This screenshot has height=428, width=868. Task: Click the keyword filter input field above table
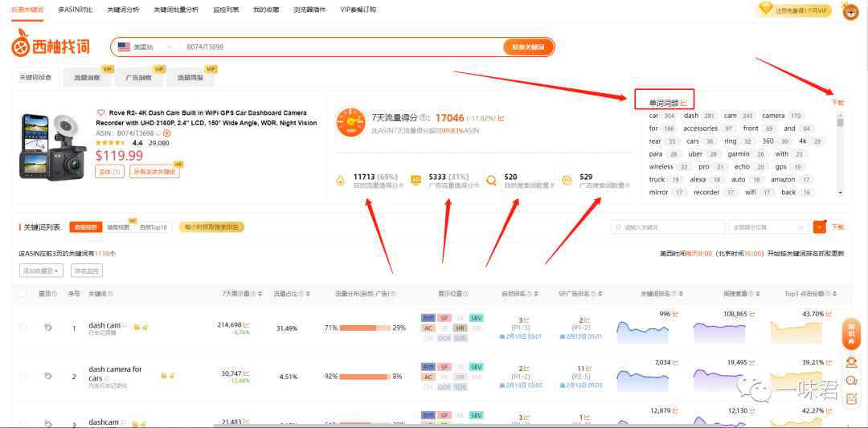[x=668, y=227]
